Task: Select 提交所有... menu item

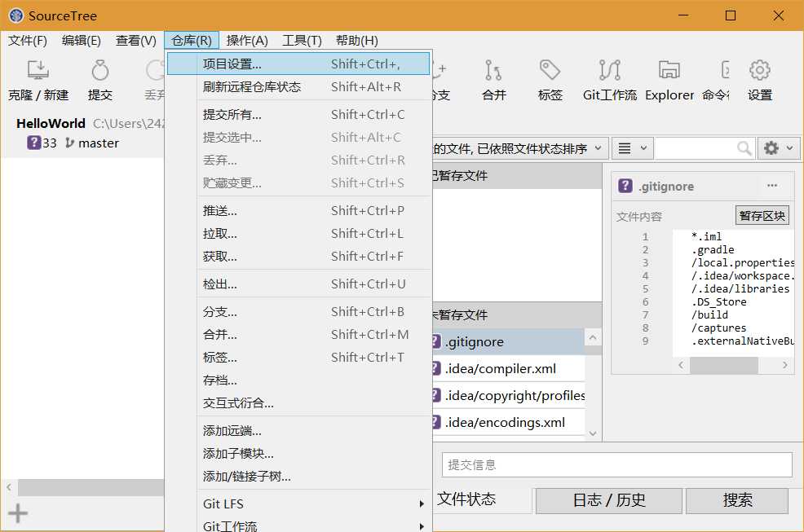Action: (x=298, y=114)
